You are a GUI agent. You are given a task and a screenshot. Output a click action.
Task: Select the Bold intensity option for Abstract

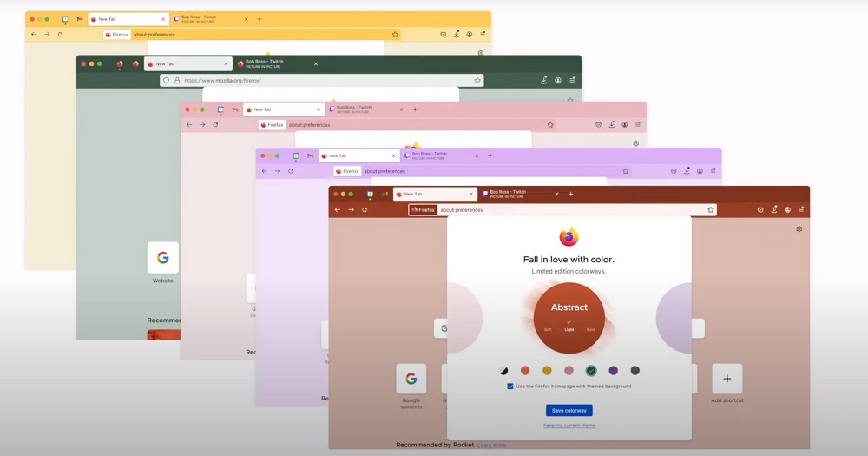(591, 330)
